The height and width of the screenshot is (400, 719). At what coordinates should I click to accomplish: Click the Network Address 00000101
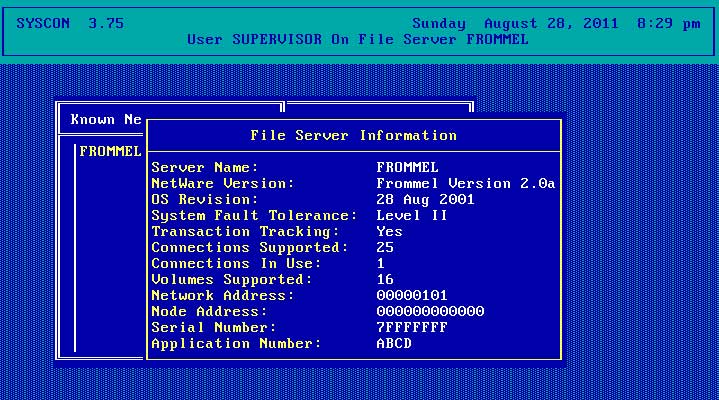[411, 296]
